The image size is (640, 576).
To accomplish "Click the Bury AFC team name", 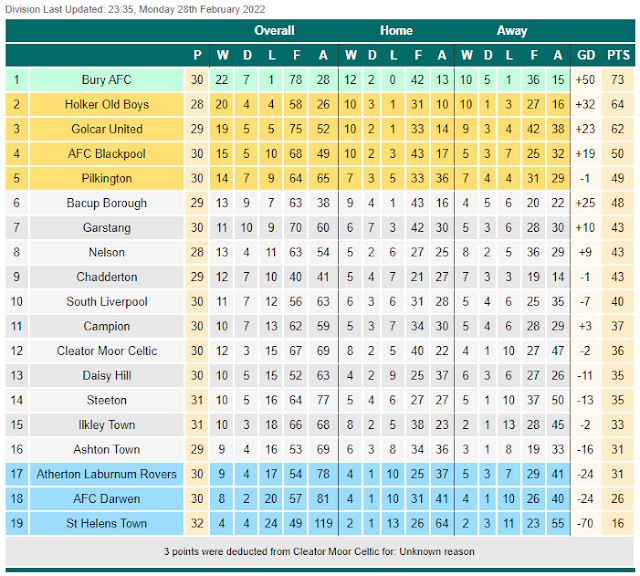I will point(107,80).
